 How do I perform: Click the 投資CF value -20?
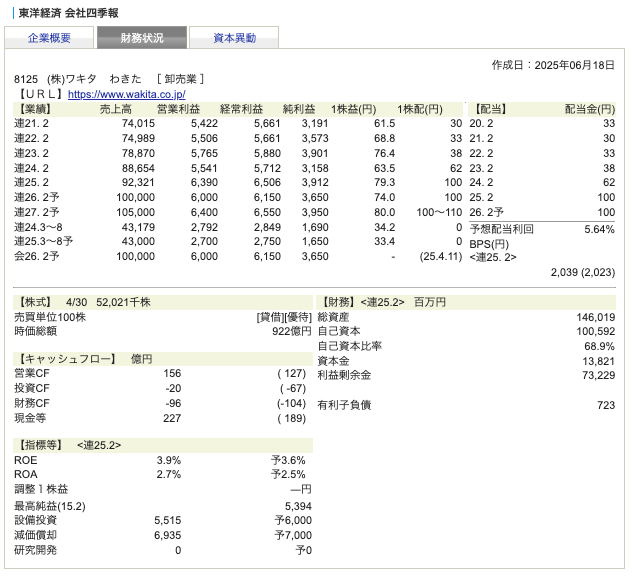point(173,388)
